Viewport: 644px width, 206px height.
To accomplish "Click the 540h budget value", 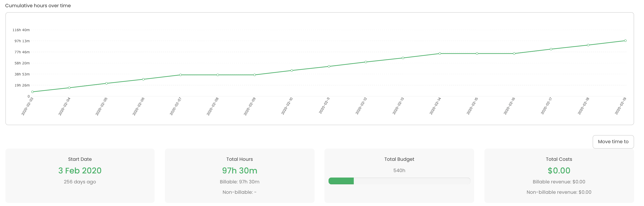I will click(x=399, y=170).
